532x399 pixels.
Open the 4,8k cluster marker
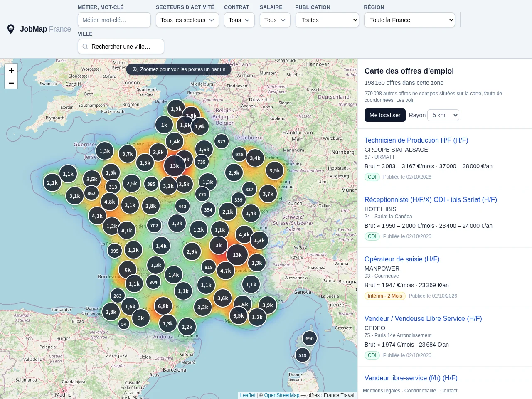(110, 202)
